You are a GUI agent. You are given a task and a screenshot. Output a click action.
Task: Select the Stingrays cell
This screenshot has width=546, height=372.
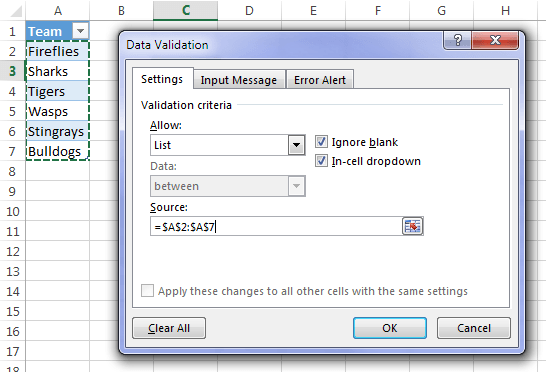click(57, 131)
